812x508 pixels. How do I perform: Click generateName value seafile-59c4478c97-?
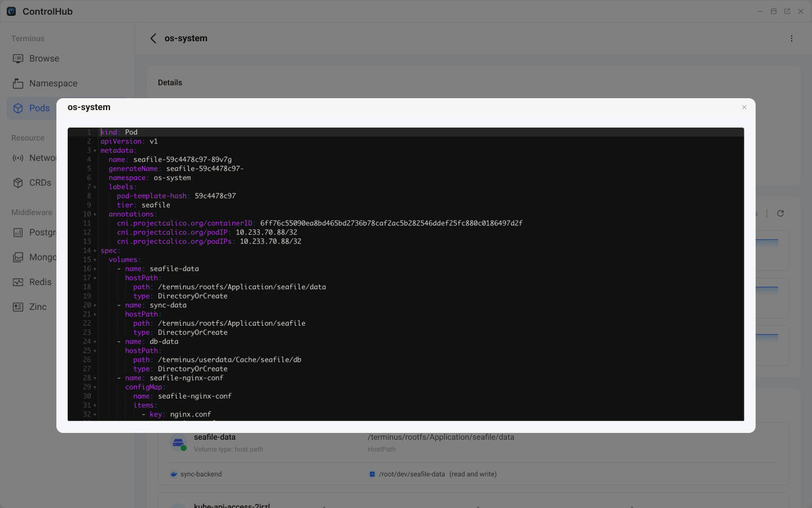pyautogui.click(x=205, y=168)
